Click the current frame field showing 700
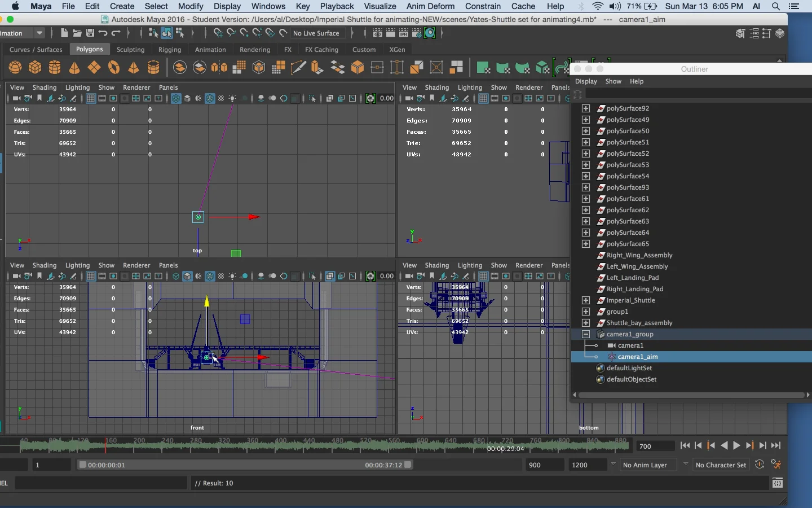Screen dimensions: 812x508 pos(655,446)
